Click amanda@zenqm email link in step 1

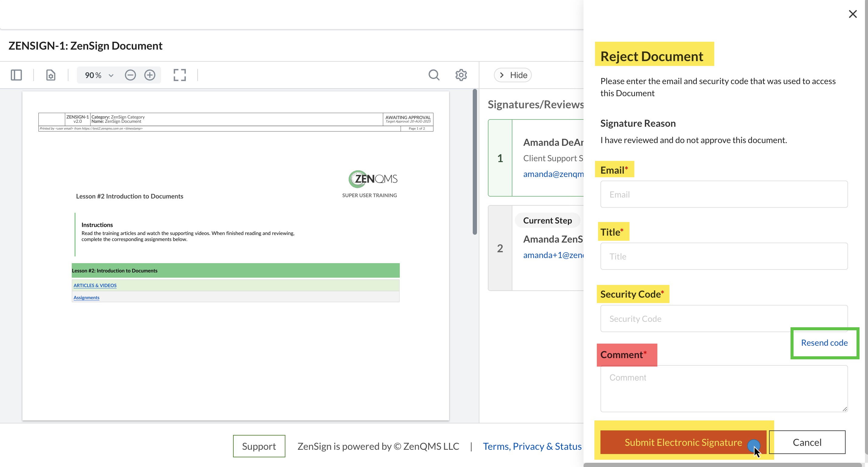(553, 174)
